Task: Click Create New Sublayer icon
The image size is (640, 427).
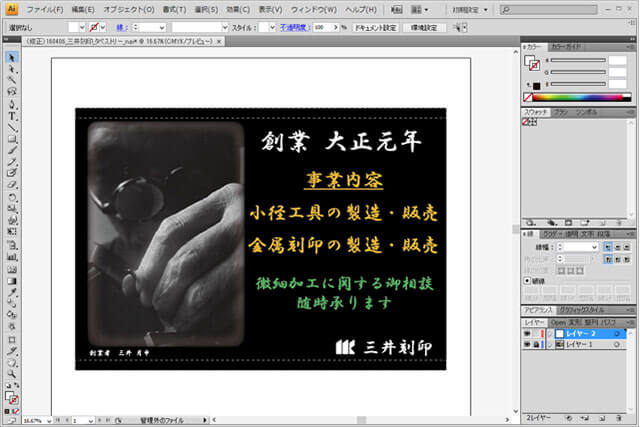Action: click(585, 418)
